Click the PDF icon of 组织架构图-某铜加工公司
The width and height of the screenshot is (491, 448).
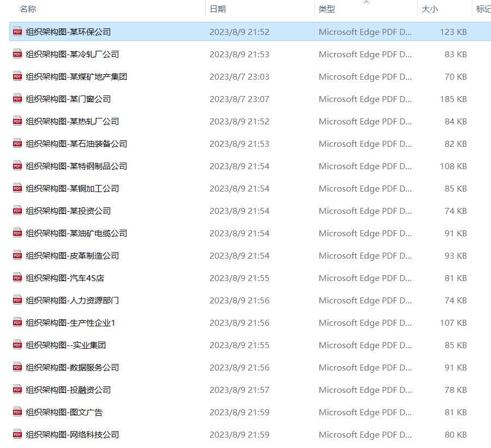(17, 188)
